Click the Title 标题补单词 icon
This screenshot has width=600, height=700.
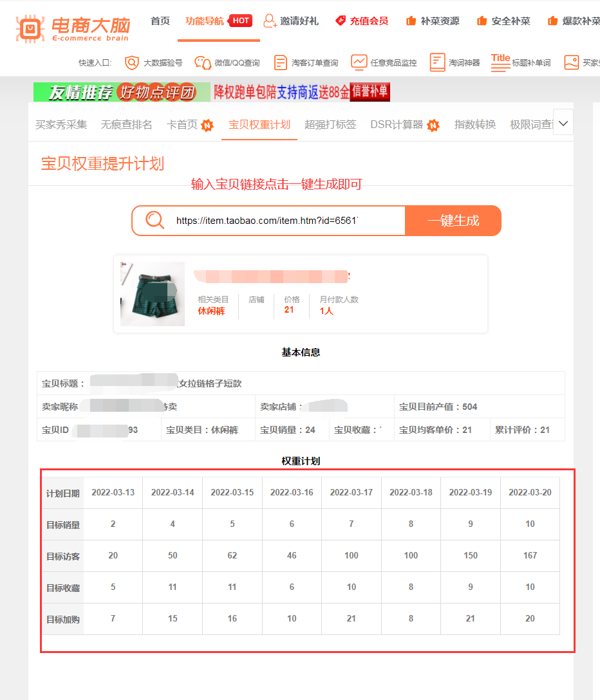501,60
